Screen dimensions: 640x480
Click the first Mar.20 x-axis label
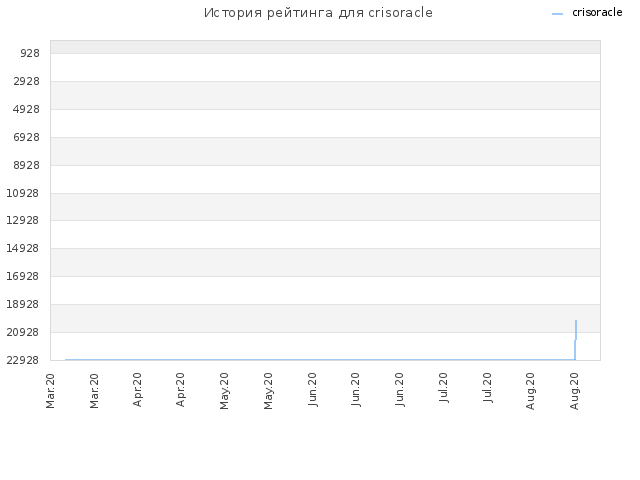pos(51,391)
